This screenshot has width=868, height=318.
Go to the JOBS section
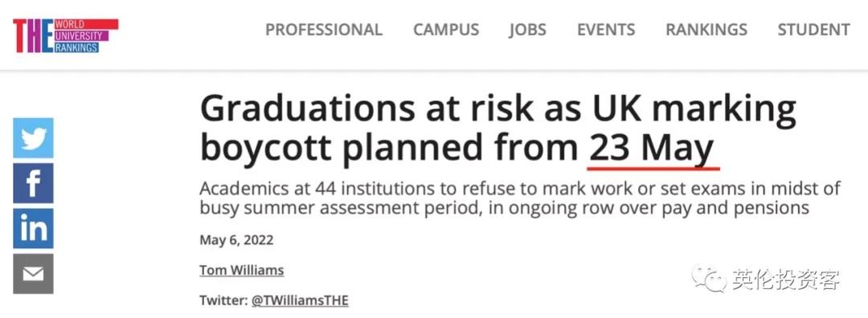(528, 30)
